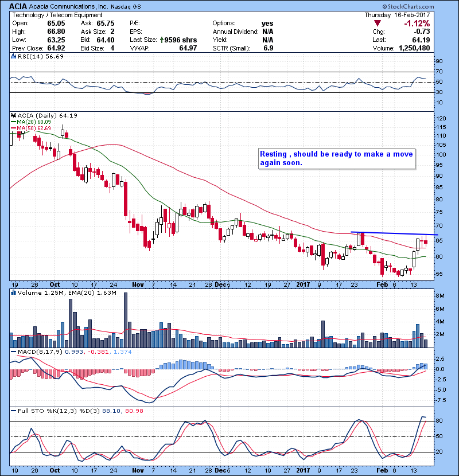Click the 'Oct' label on the bottom date axis
This screenshot has height=476, width=459.
pyautogui.click(x=55, y=470)
